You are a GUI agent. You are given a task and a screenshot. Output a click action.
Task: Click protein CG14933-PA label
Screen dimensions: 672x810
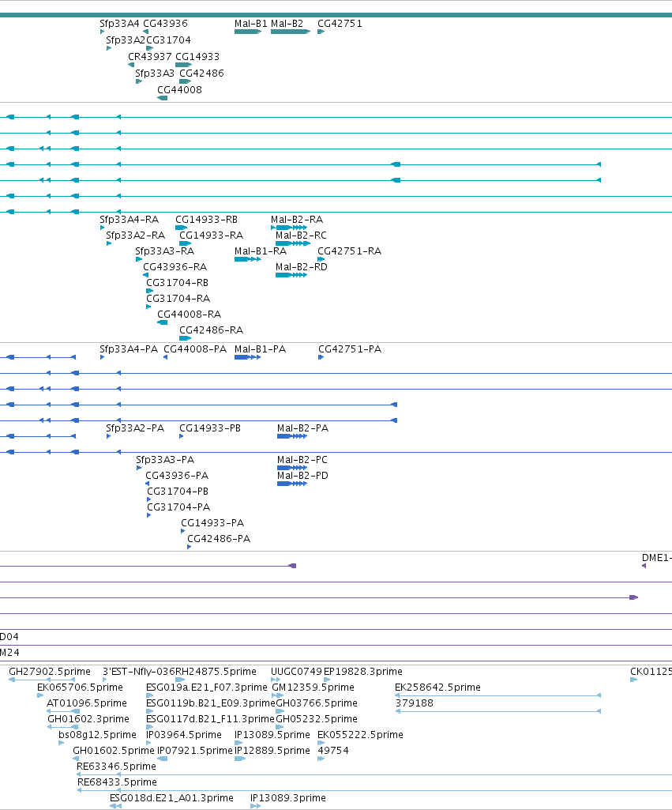tap(212, 523)
